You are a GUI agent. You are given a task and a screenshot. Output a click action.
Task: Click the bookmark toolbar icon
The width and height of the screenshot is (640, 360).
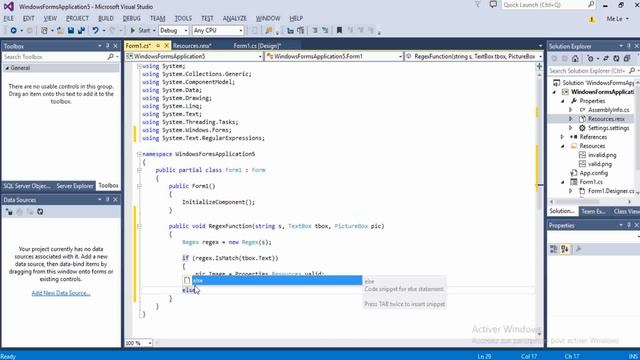(x=339, y=31)
